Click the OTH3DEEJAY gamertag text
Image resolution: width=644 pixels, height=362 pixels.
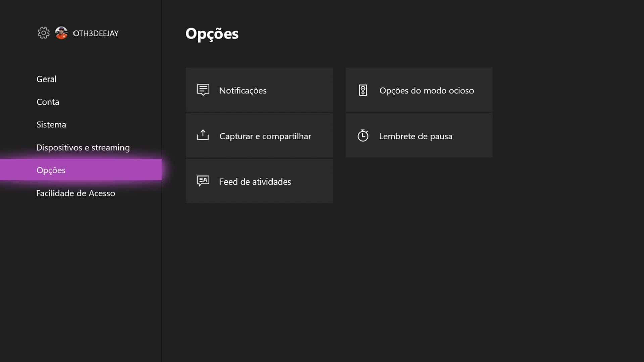pos(96,33)
